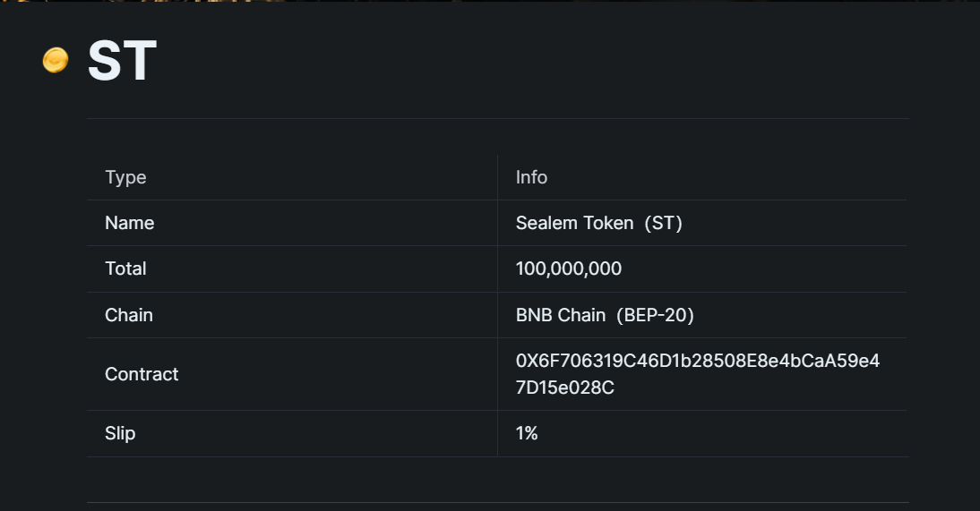Viewport: 980px width, 511px height.
Task: Click the Contract row label
Action: pyautogui.click(x=142, y=374)
